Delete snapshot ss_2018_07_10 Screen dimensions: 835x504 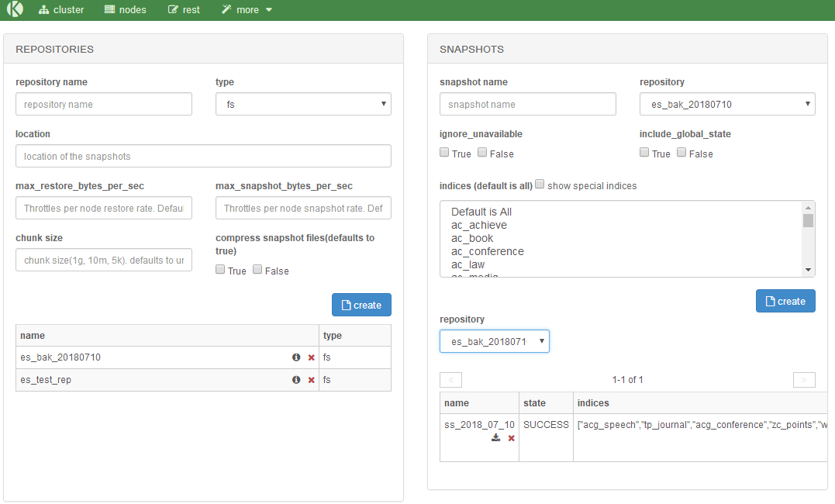511,438
